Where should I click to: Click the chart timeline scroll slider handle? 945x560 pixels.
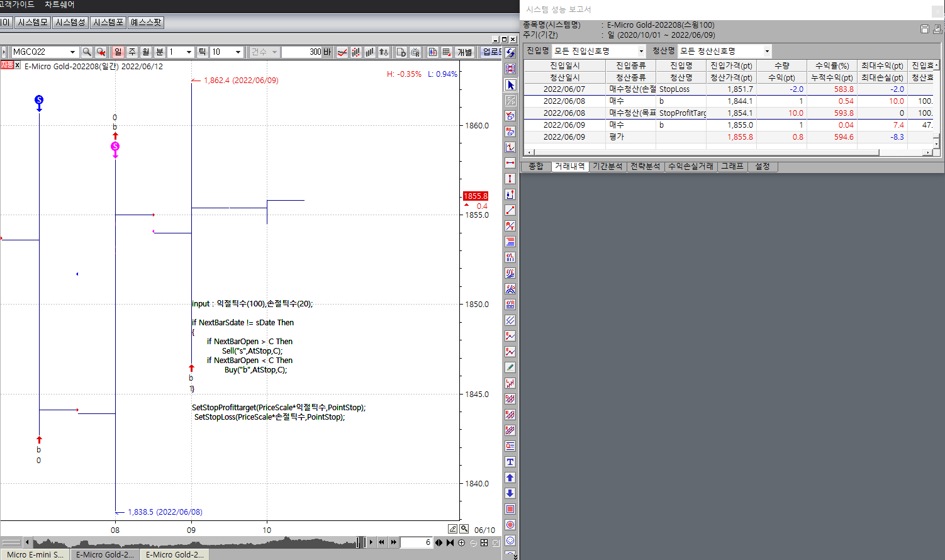[x=360, y=542]
